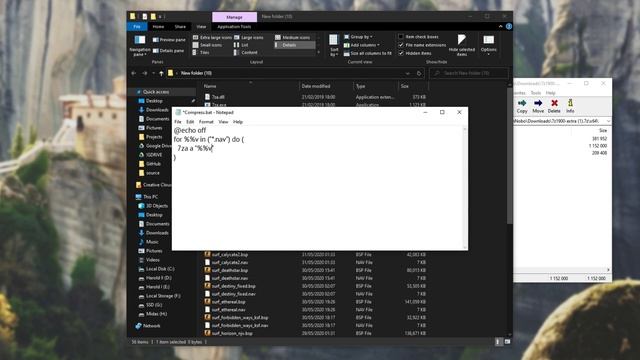Open Notepad Format menu

(x=206, y=122)
